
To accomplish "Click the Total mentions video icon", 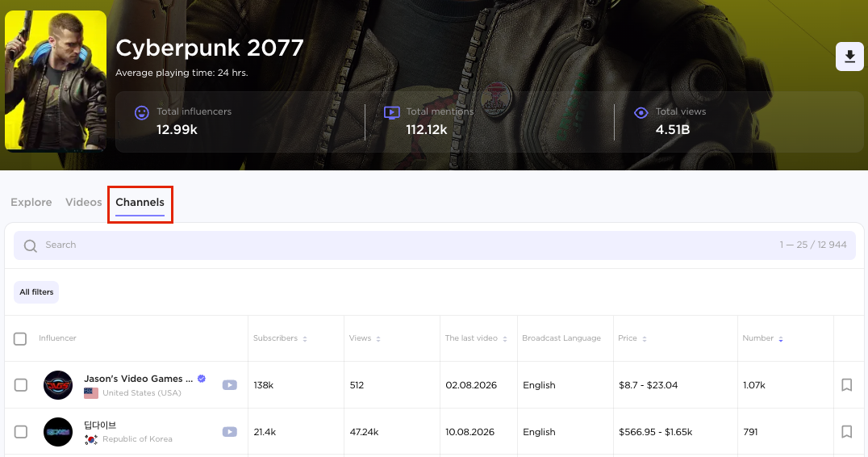I will 392,113.
